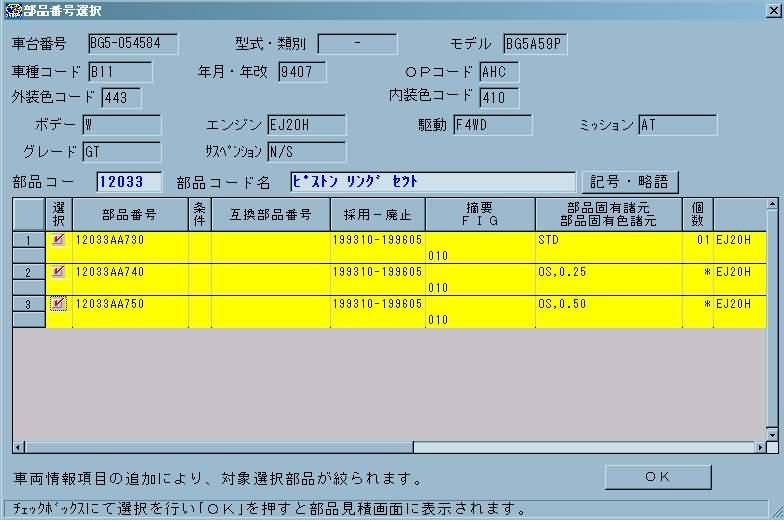The height and width of the screenshot is (520, 784).
Task: Click the ボデー field W
Action: tap(122, 124)
